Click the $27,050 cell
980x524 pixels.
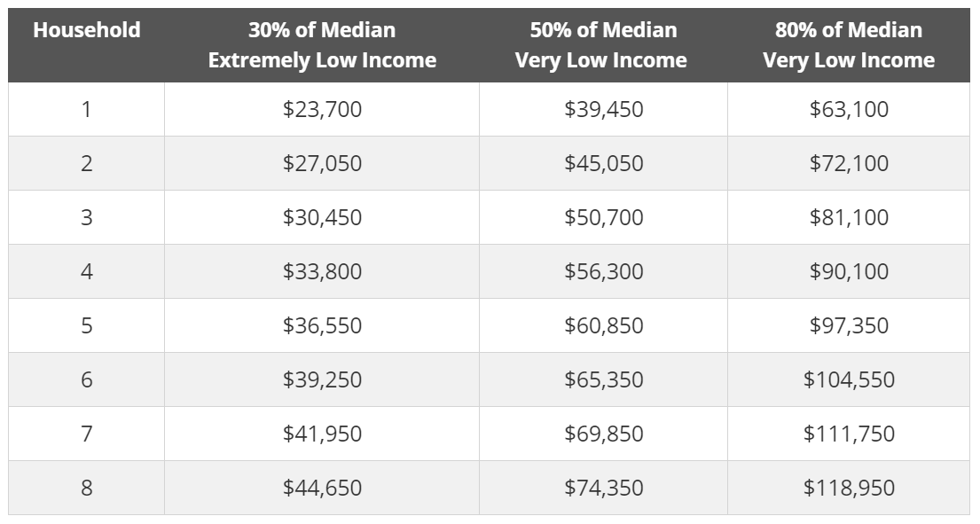(x=322, y=163)
